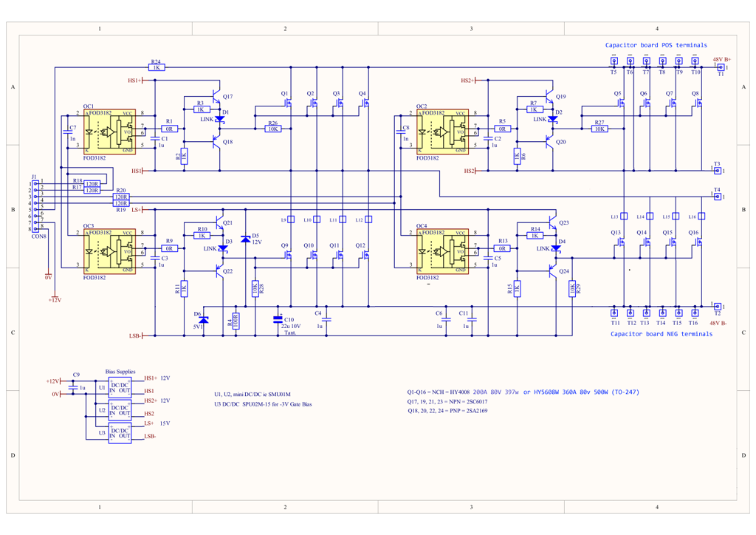
Task: Click the "Capacitor board POS terminals" label
Action: [656, 45]
